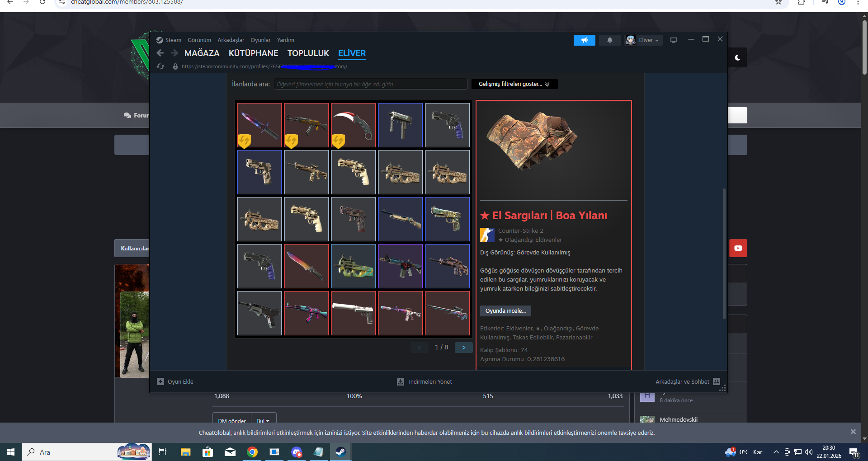Open the Yardım menu
Image resolution: width=868 pixels, height=461 pixels.
[286, 40]
